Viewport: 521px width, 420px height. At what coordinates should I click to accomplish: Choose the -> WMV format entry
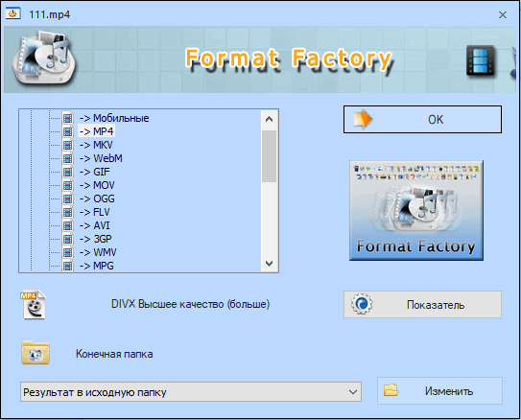click(x=98, y=252)
